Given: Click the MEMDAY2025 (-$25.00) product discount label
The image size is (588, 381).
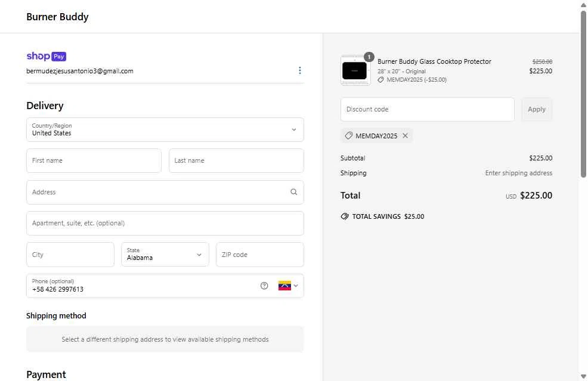Looking at the screenshot, I should tap(416, 79).
